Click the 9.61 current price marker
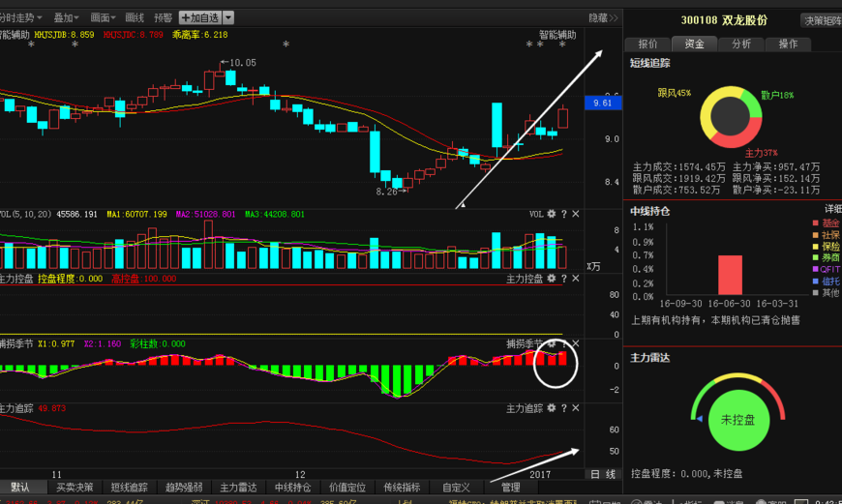The width and height of the screenshot is (842, 504). (603, 103)
